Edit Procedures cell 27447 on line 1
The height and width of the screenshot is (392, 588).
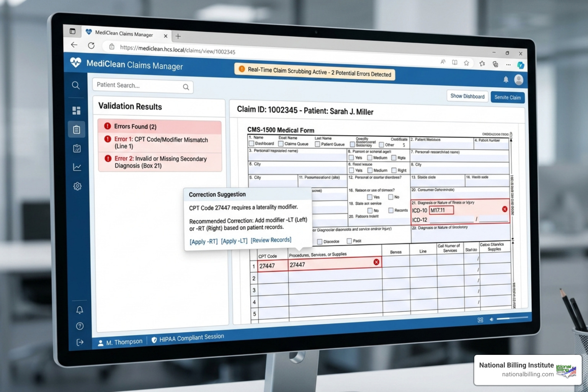[335, 264]
